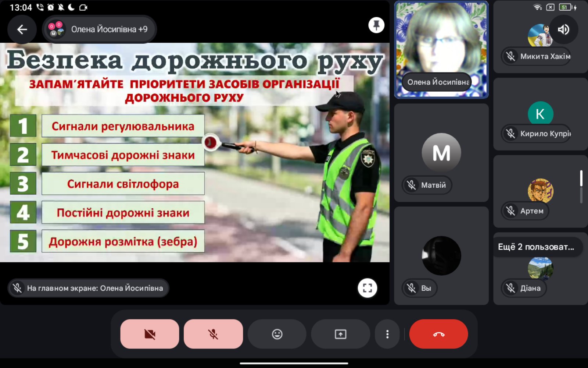Screen dimensions: 588x368
Task: Click the muted notifications bell in the status bar
Action: [61, 7]
